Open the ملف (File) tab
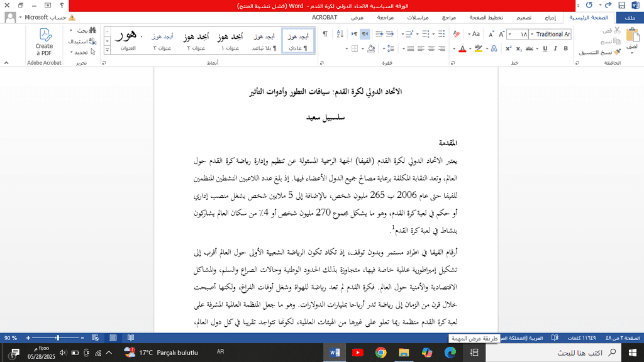 pyautogui.click(x=630, y=18)
